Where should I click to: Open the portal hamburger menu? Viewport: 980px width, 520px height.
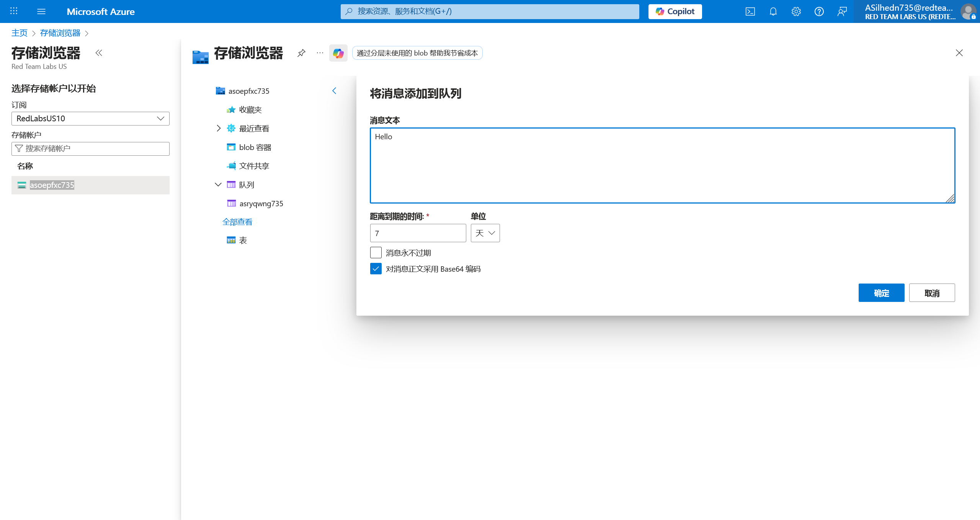click(41, 11)
